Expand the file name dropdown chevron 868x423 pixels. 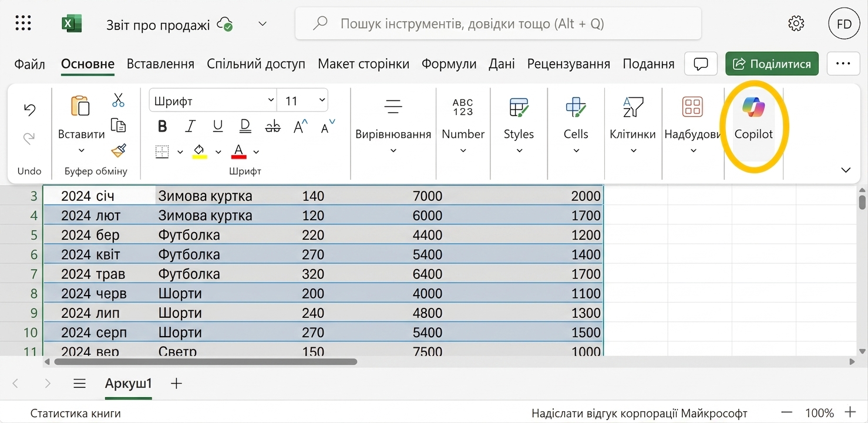(x=263, y=24)
